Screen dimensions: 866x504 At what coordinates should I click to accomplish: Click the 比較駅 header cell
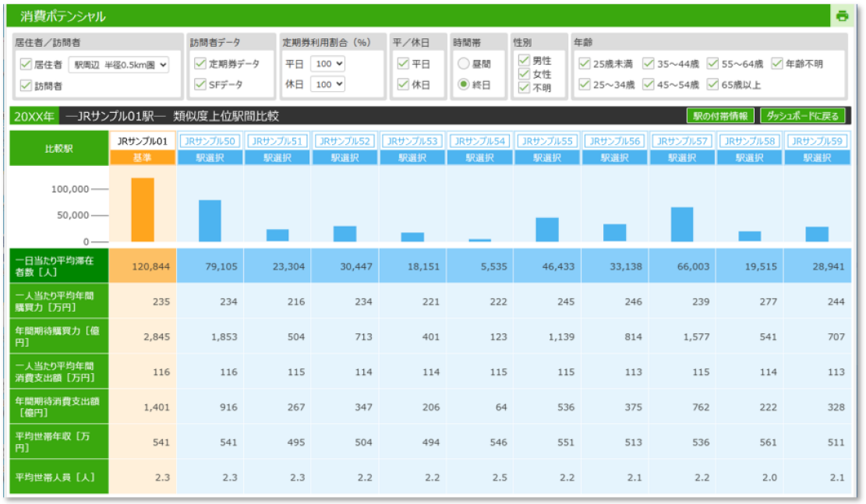(x=59, y=149)
